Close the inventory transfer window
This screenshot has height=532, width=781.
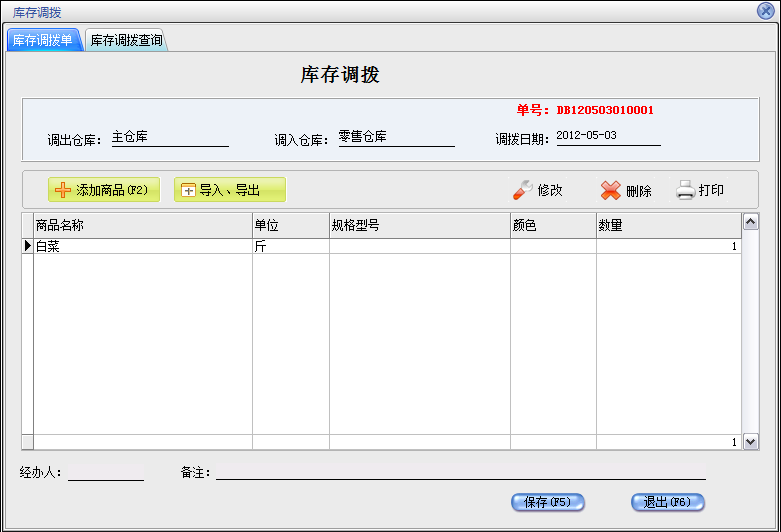[x=765, y=11]
